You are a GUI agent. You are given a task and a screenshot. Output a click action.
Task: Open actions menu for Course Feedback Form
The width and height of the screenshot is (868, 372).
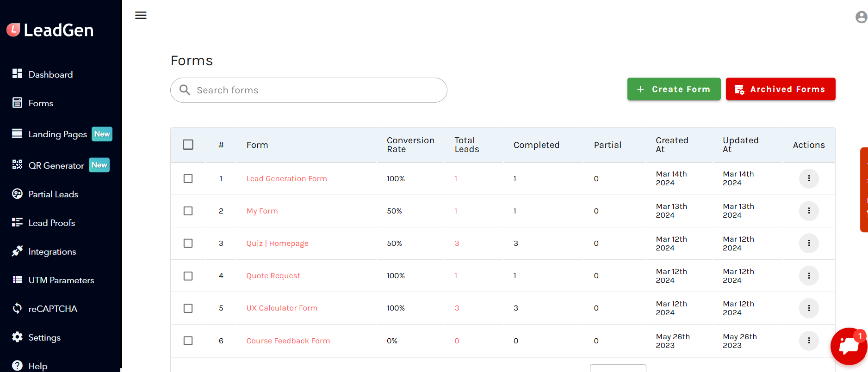(x=809, y=341)
